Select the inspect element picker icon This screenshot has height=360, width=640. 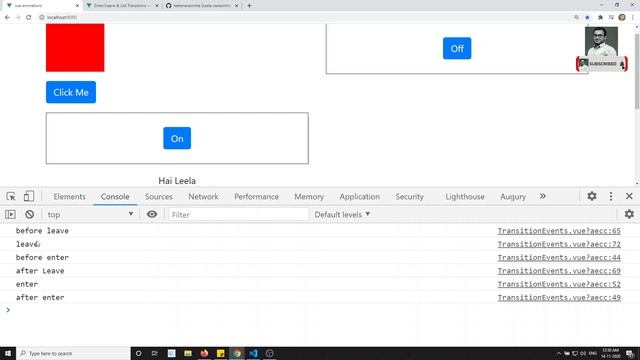coord(11,196)
